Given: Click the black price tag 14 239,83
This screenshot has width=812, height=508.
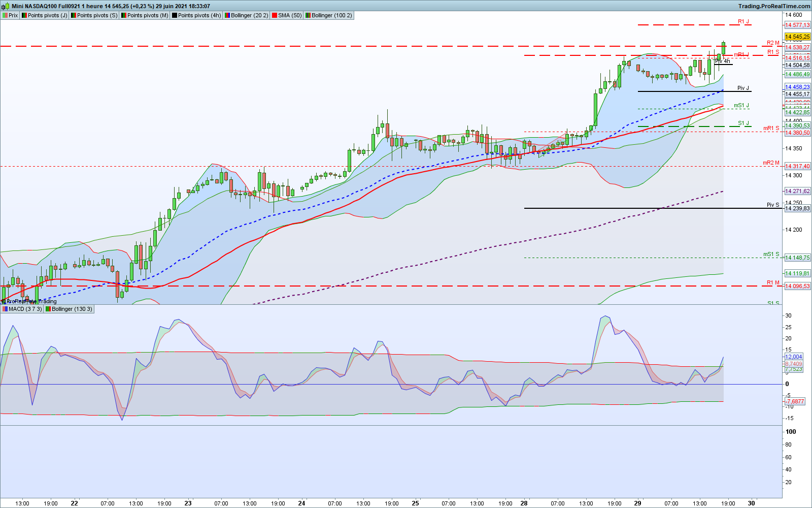Looking at the screenshot, I should (x=798, y=208).
